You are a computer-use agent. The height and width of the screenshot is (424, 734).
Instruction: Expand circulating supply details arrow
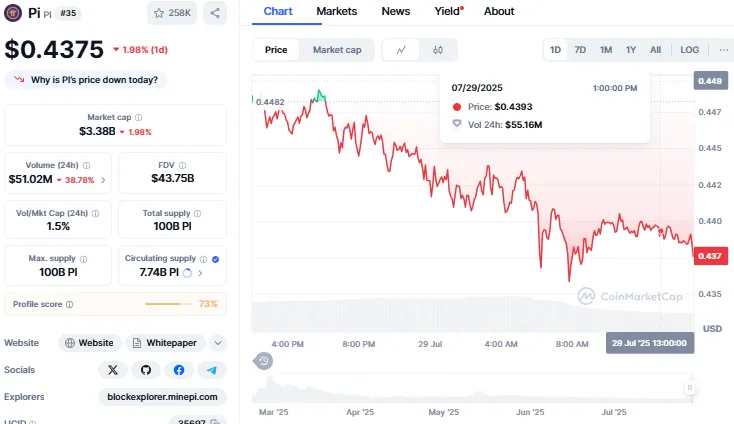point(200,272)
